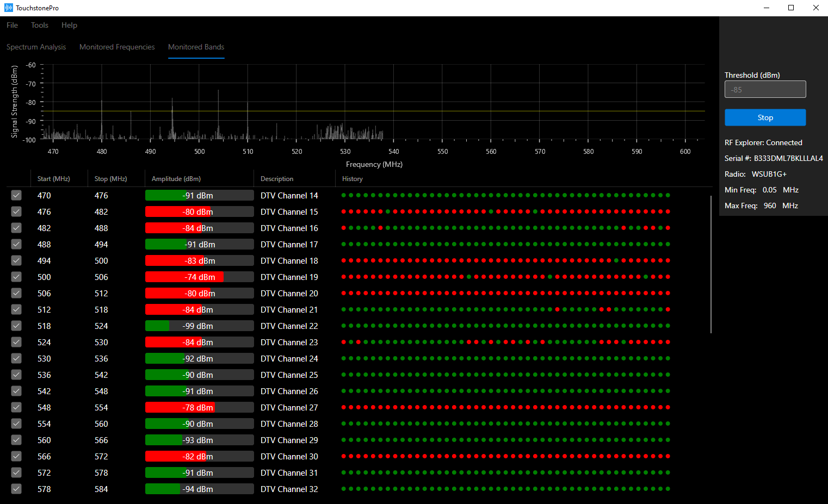Click the Signal Strength (dBm) axis label
828x504 pixels.
(15, 102)
